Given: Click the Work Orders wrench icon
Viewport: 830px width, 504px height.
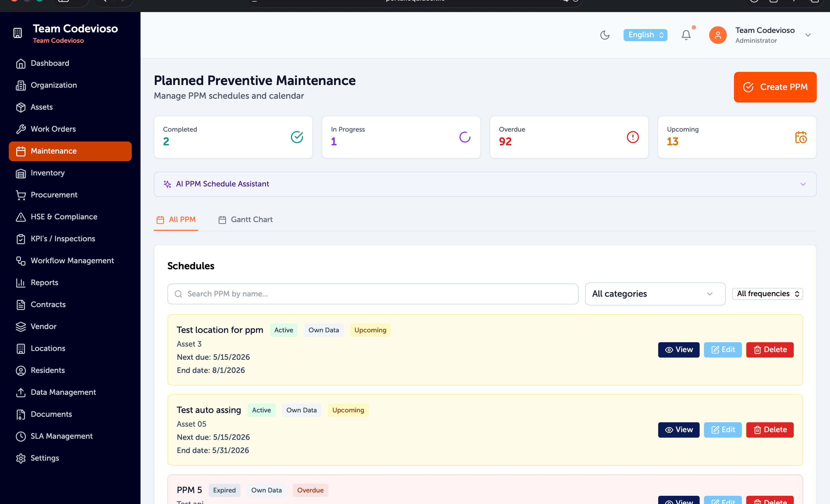Looking at the screenshot, I should (x=21, y=129).
